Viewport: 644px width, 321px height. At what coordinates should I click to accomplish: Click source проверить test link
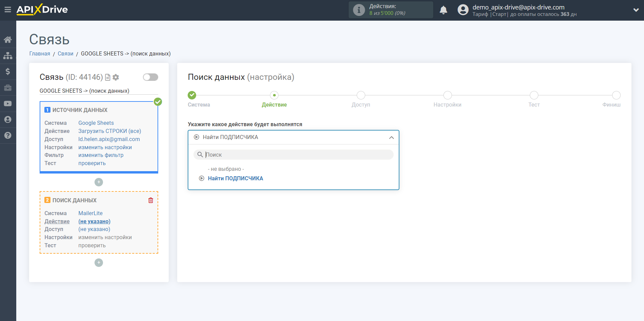click(x=92, y=163)
